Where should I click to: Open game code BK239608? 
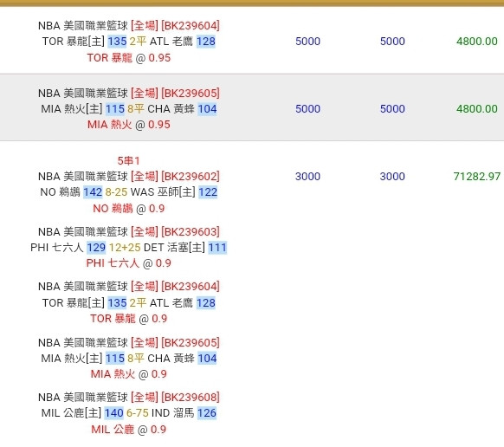coord(191,397)
